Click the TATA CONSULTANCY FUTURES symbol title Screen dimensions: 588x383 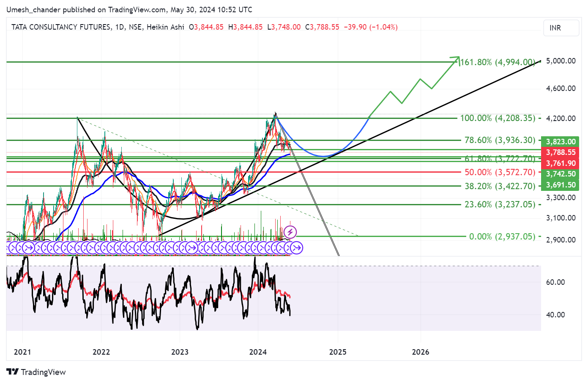click(61, 27)
